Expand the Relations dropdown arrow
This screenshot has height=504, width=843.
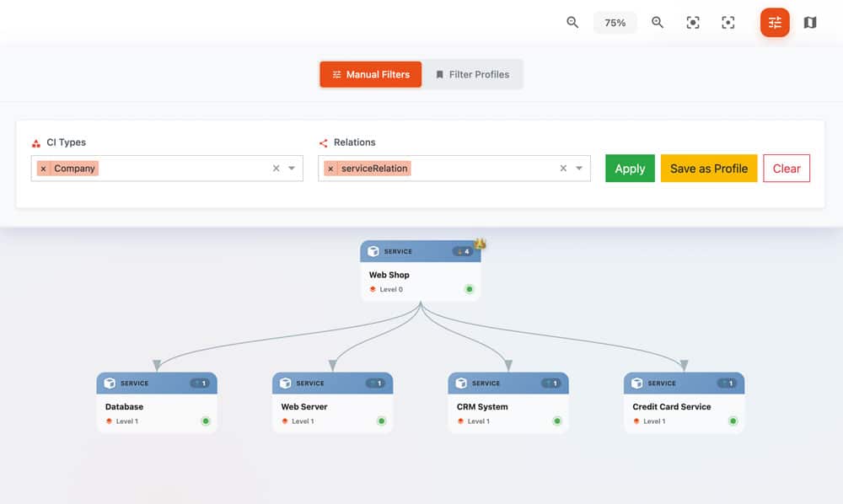(579, 169)
